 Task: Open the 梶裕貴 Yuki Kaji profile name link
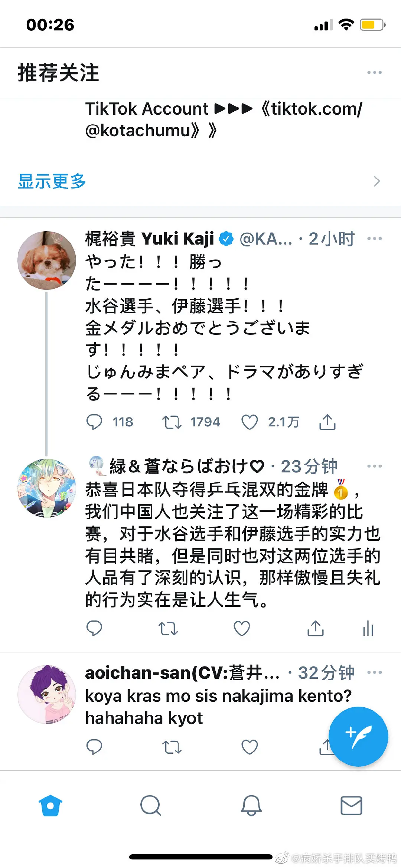pyautogui.click(x=149, y=239)
